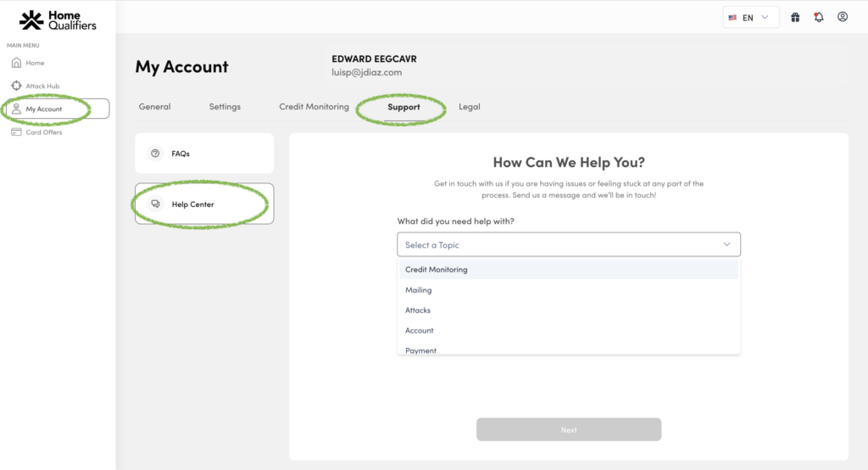This screenshot has width=868, height=470.
Task: Click the FAQs question mark icon
Action: click(155, 154)
